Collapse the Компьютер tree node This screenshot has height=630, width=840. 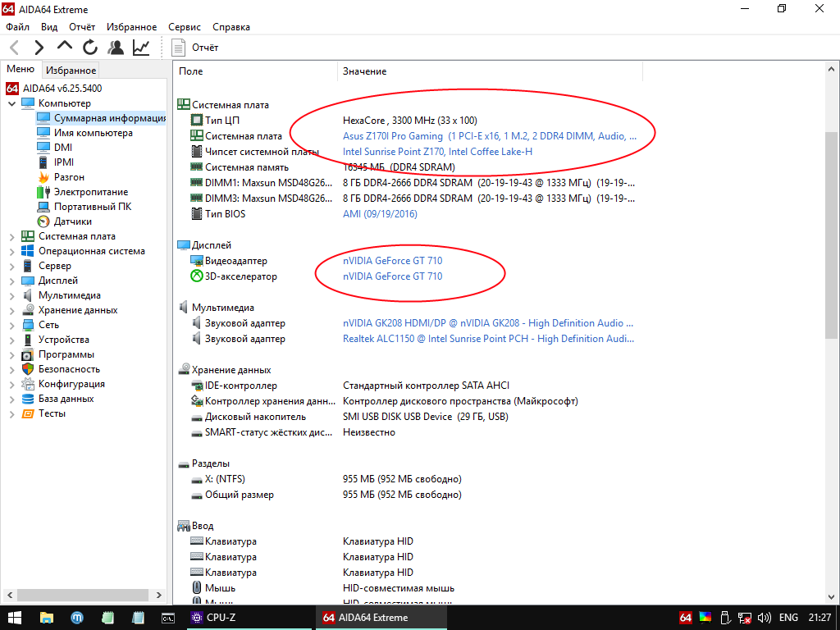(x=11, y=103)
